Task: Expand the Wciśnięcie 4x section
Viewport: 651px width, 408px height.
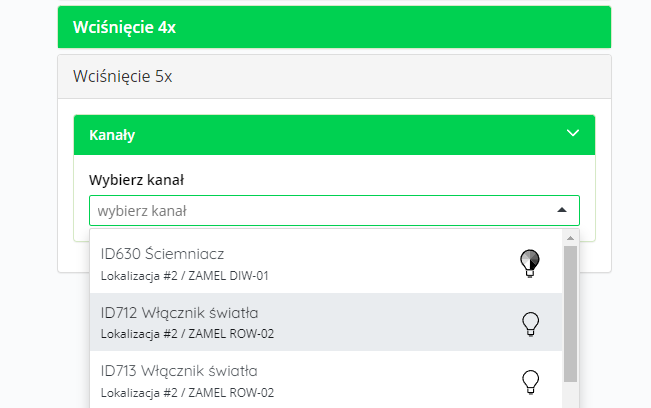Action: (334, 27)
